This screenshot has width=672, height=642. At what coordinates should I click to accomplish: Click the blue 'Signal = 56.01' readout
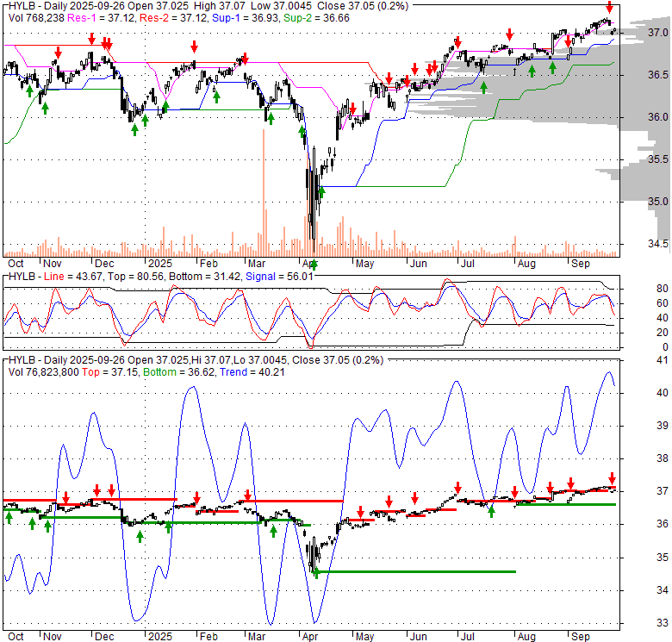[x=279, y=277]
